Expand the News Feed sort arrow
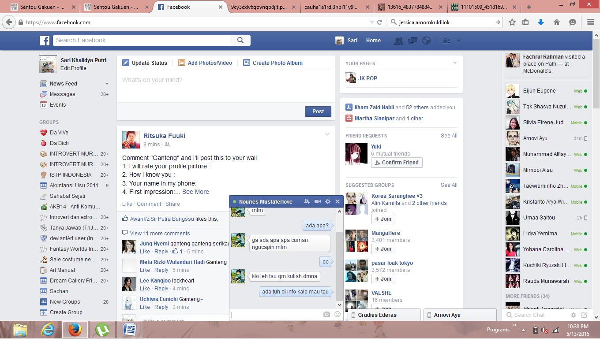The height and width of the screenshot is (364, 600). pos(107,84)
